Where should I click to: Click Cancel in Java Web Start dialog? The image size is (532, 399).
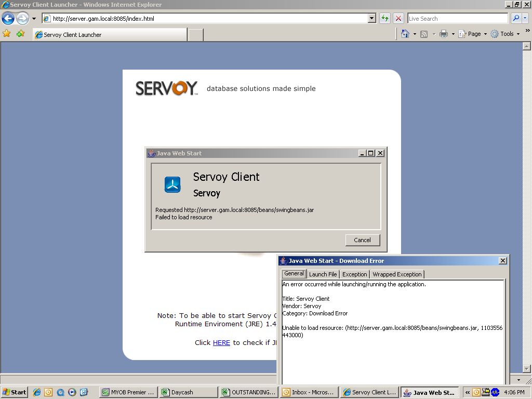click(x=362, y=240)
